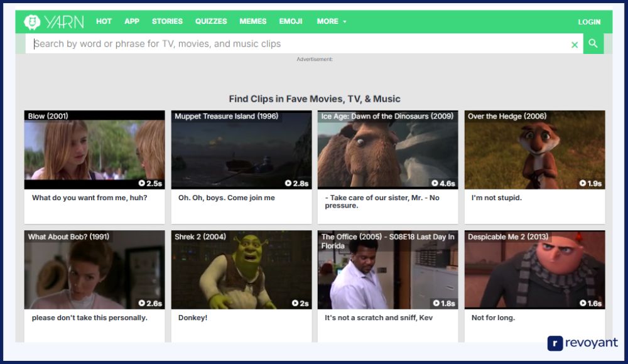This screenshot has width=628, height=364.
Task: Open the Shrek 2 clip thumbnail
Action: pyautogui.click(x=242, y=269)
